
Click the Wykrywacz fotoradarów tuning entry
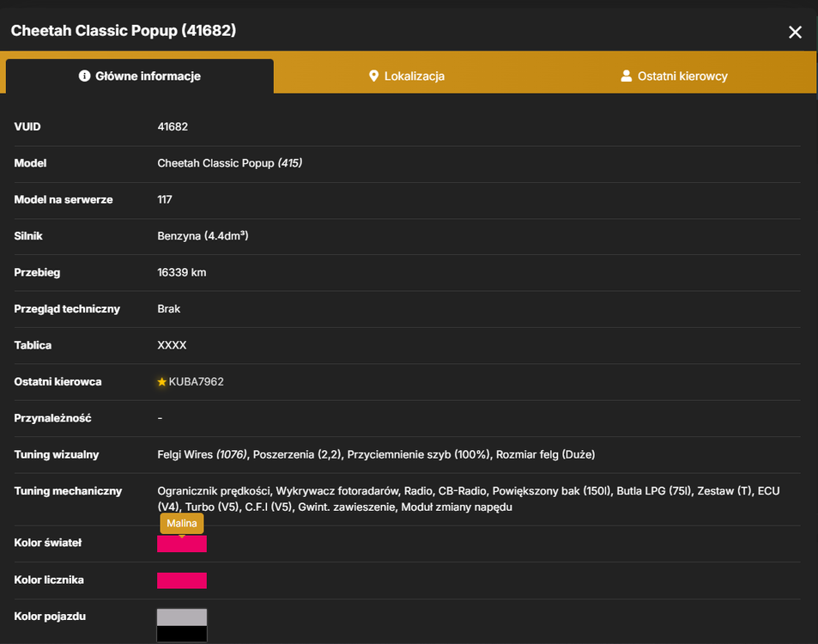pyautogui.click(x=337, y=491)
